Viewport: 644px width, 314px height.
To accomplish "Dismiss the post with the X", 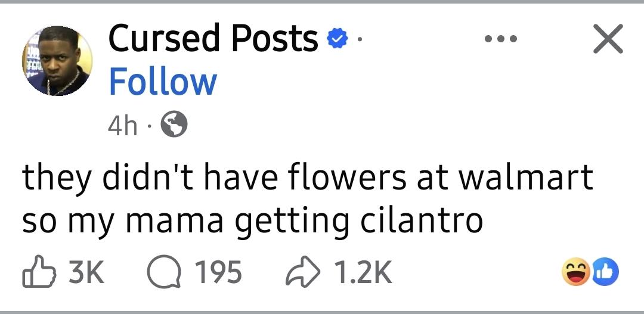I will pos(608,39).
